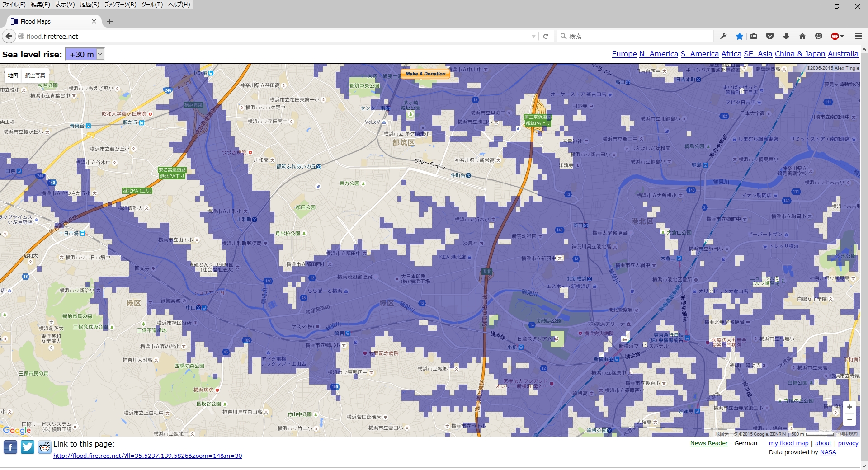Show URL history dropdown in address bar
Viewport: 868px width, 470px height.
tap(533, 36)
